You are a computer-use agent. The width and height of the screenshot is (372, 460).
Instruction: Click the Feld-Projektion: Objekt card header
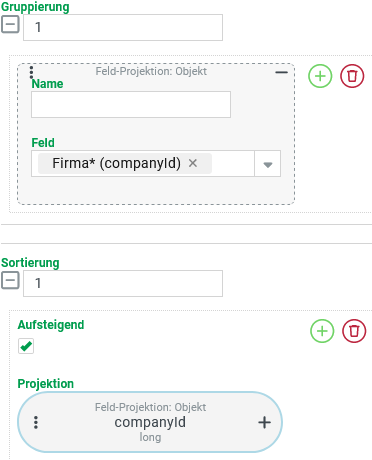tap(151, 71)
